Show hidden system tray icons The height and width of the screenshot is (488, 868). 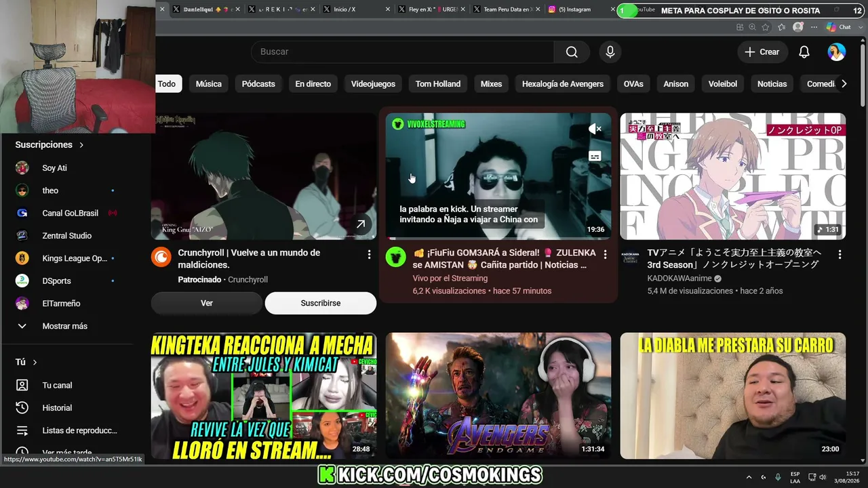pos(749,477)
